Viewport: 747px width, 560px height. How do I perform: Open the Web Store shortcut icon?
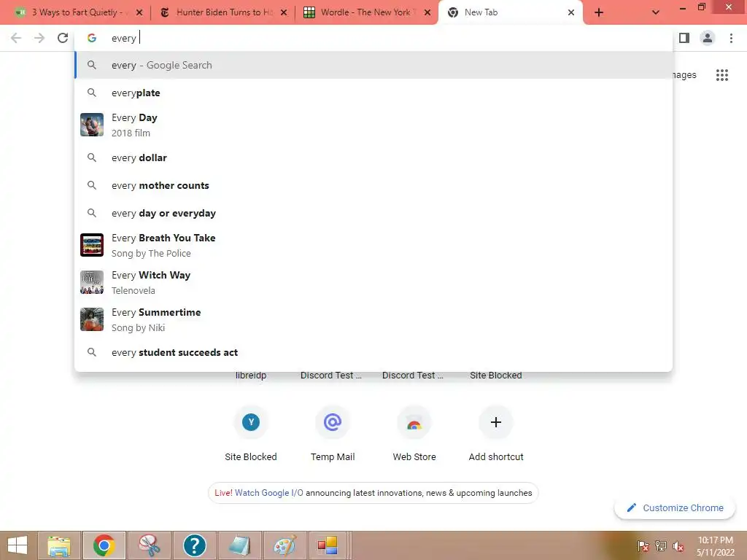[414, 422]
